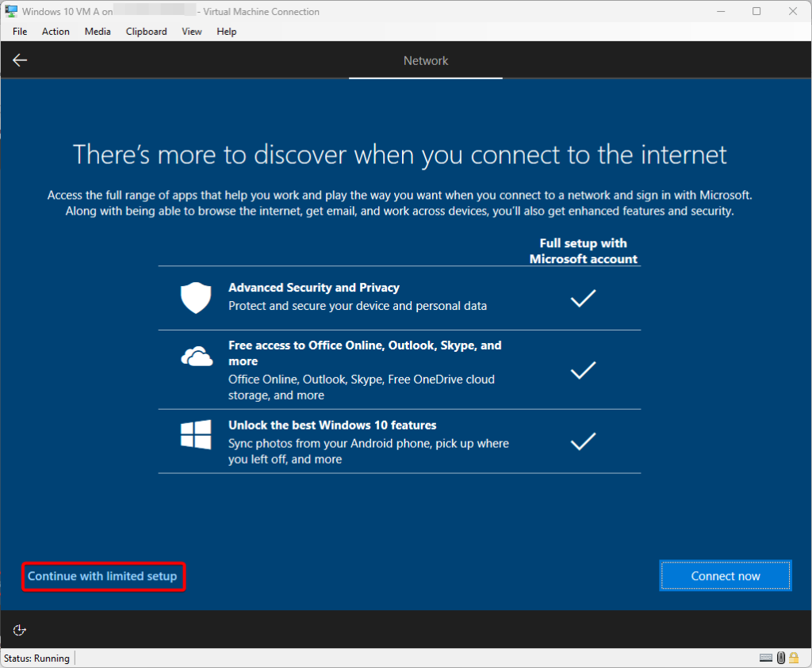812x668 pixels.
Task: Open the File menu
Action: coord(20,32)
